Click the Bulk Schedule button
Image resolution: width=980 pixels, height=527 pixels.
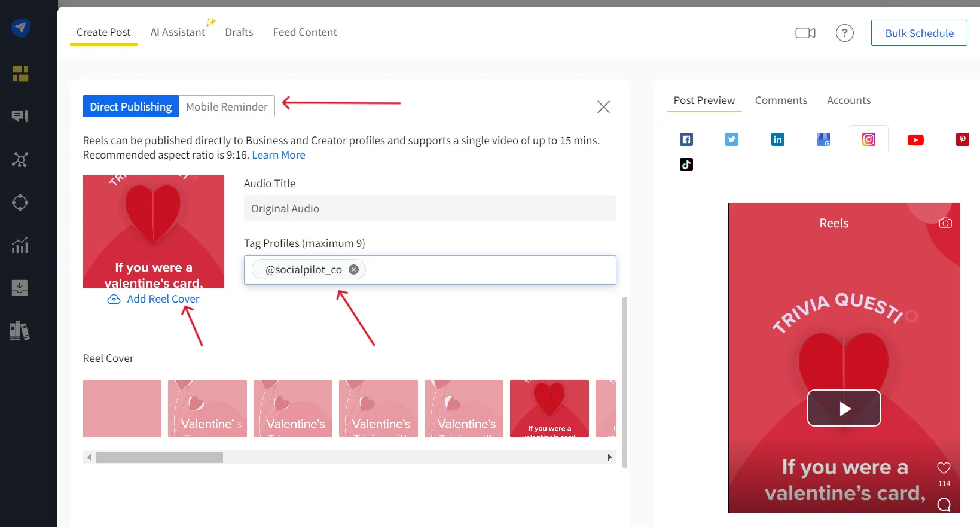point(919,33)
